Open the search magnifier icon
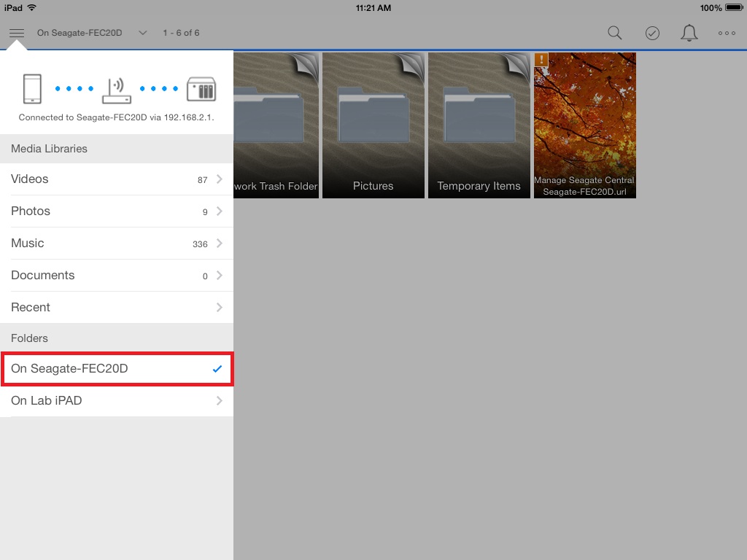This screenshot has height=560, width=747. (x=615, y=33)
